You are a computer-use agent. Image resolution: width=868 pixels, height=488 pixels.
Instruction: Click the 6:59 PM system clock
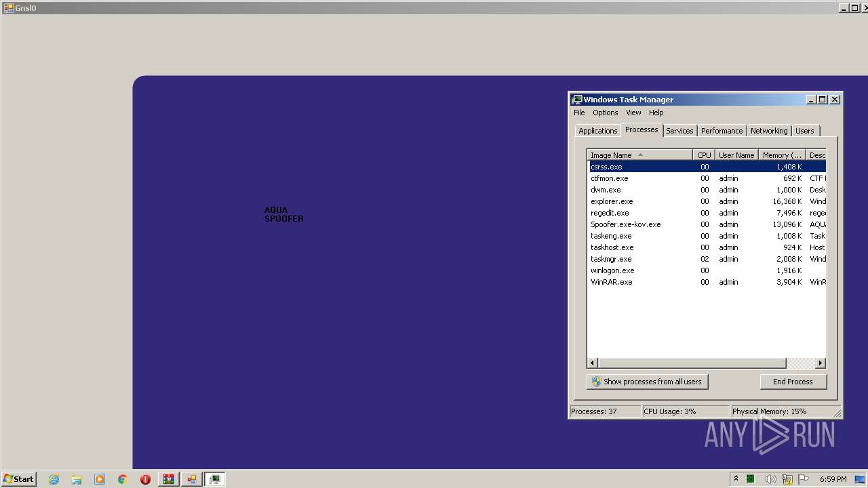(x=833, y=479)
